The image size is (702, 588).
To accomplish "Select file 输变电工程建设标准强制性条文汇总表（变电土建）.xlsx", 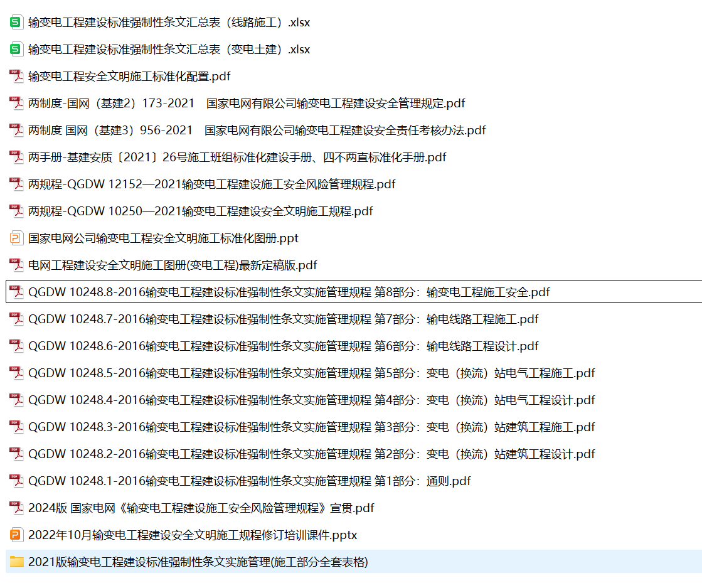I will [x=169, y=49].
